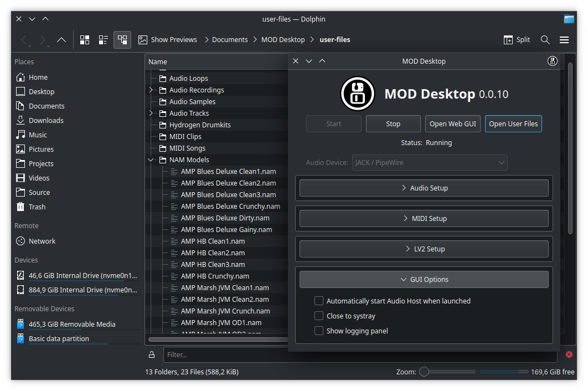Adjust the Zoom slider in status bar
Viewport: 588px width, 391px height.
coord(447,372)
